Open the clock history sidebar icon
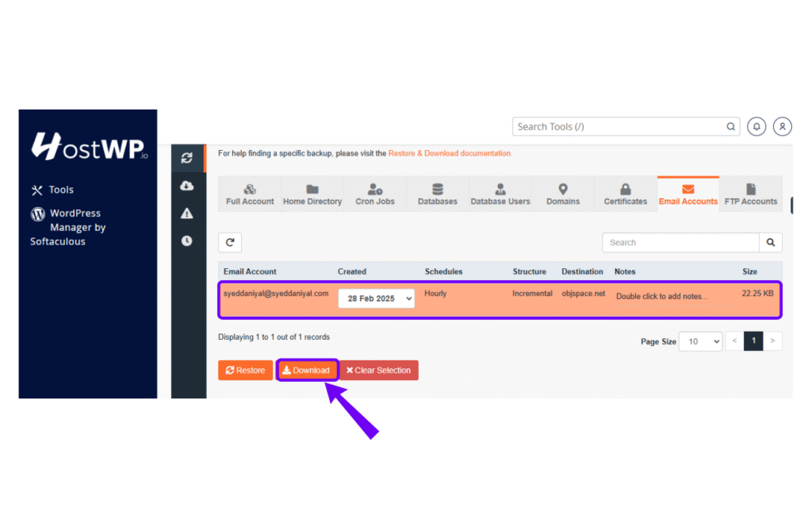This screenshot has width=812, height=508. (187, 241)
